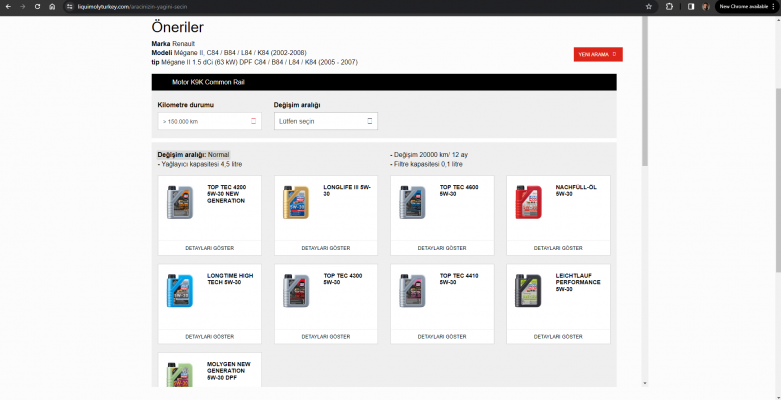Click the Longlife III 5W-30 bottle image
This screenshot has width=781, height=400.
pos(296,202)
